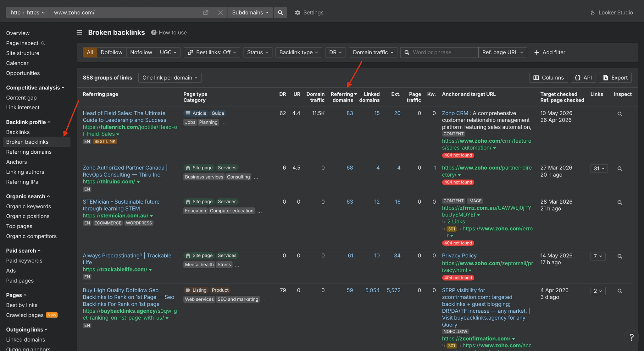644x351 pixels.
Task: Sort by DR column header
Action: coord(283,94)
